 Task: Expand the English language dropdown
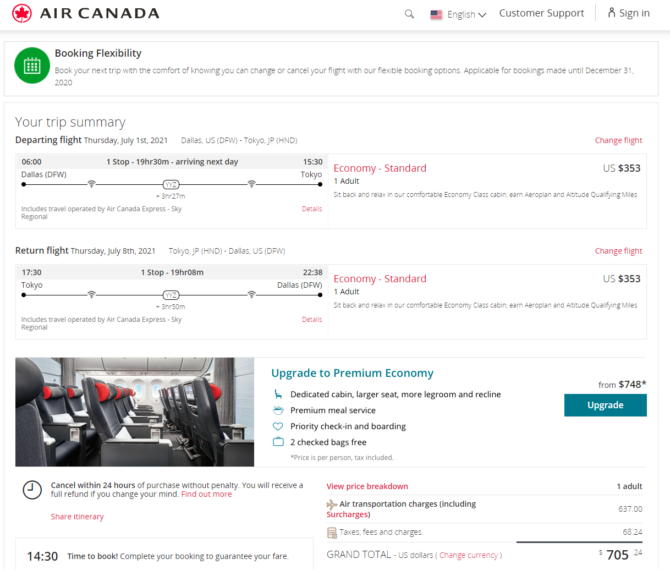(x=466, y=15)
